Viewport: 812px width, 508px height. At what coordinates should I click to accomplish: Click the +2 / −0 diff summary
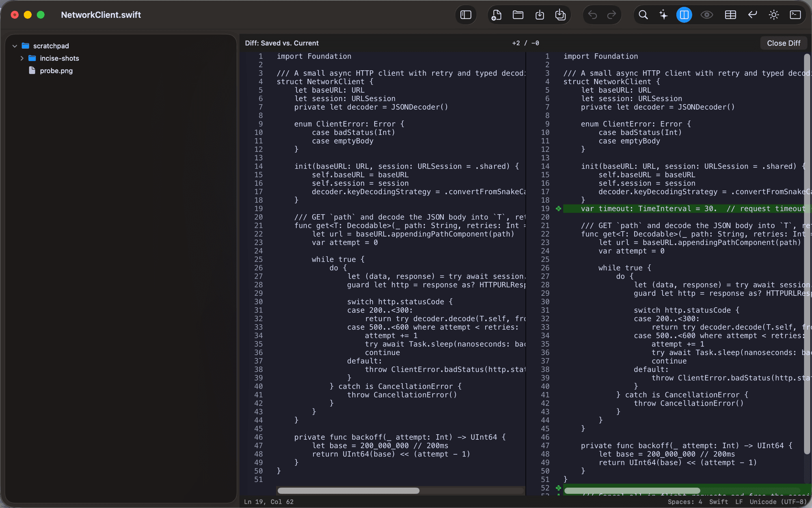526,43
